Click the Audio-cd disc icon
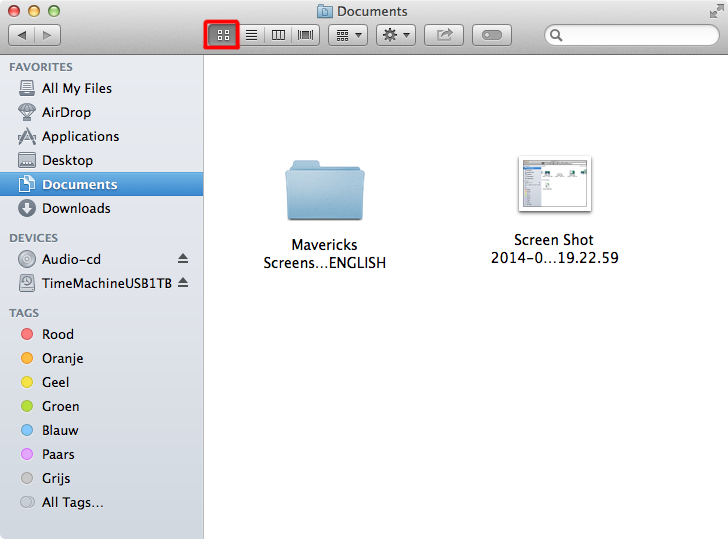Image resolution: width=728 pixels, height=539 pixels. 26,259
